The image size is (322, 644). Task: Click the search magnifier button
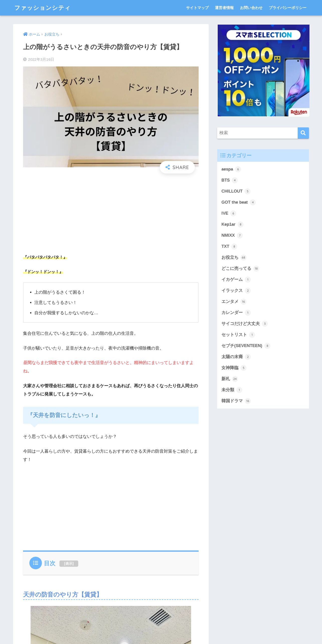click(x=303, y=133)
